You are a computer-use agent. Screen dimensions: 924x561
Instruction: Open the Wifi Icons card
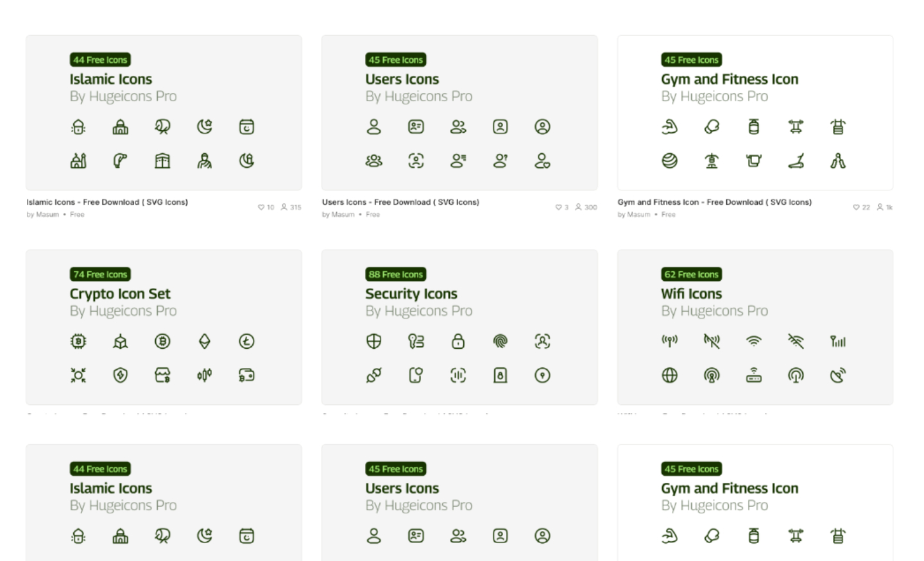coord(755,327)
